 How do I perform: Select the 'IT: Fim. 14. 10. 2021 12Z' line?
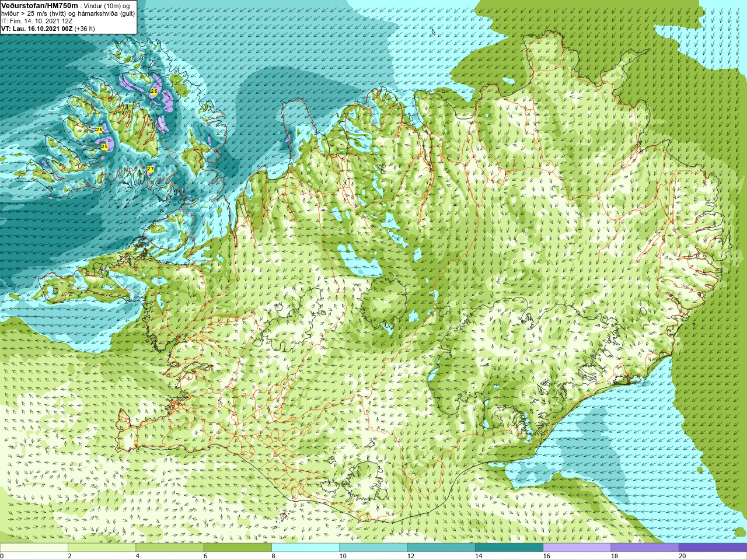(x=37, y=21)
